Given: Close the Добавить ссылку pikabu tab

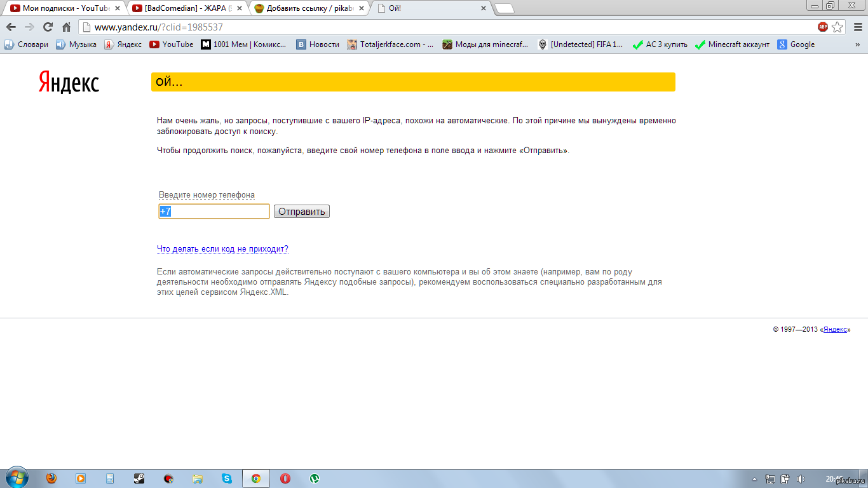Looking at the screenshot, I should point(361,8).
